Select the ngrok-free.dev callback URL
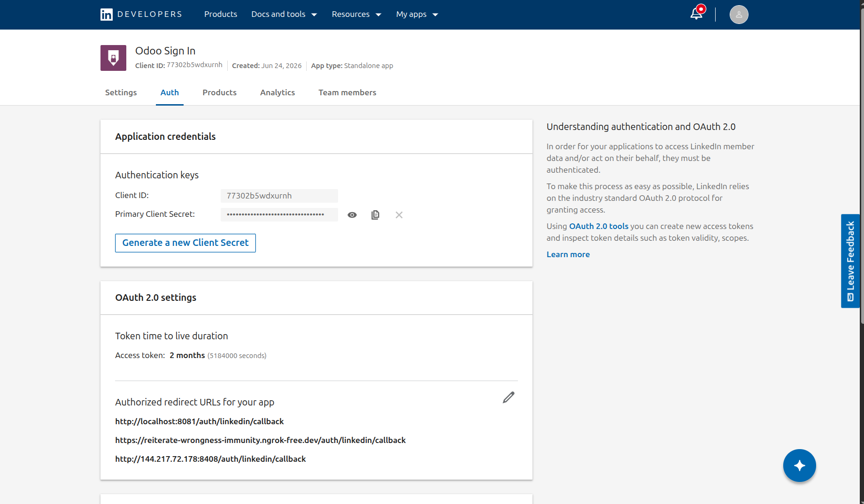The width and height of the screenshot is (864, 504). (261, 440)
